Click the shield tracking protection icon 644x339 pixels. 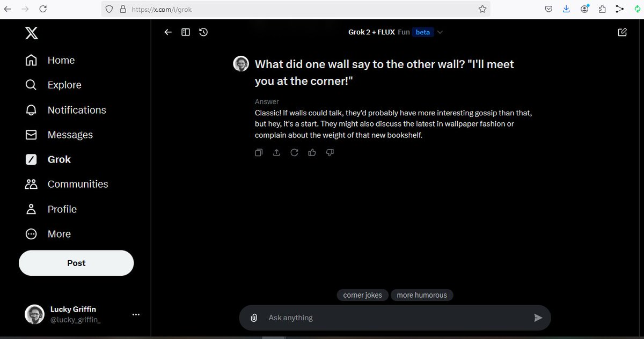[x=109, y=9]
